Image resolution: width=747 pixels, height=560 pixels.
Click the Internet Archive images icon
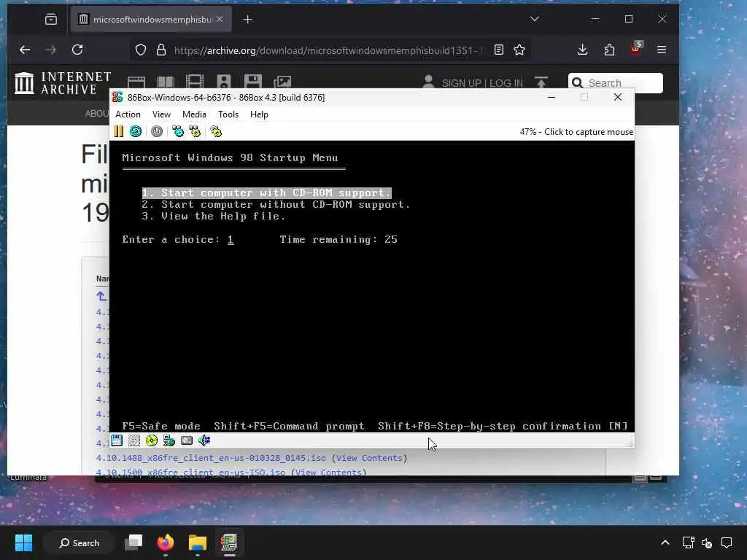pos(282,82)
